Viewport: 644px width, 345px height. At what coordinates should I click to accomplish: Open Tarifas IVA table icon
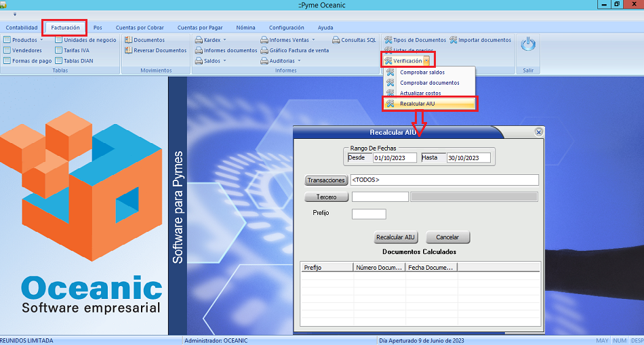click(59, 50)
